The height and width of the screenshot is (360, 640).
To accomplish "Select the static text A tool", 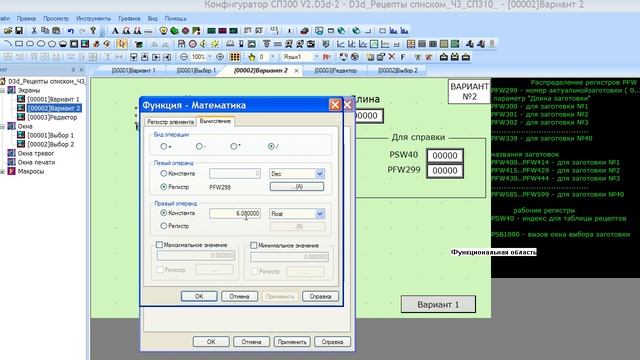I will 115,31.
